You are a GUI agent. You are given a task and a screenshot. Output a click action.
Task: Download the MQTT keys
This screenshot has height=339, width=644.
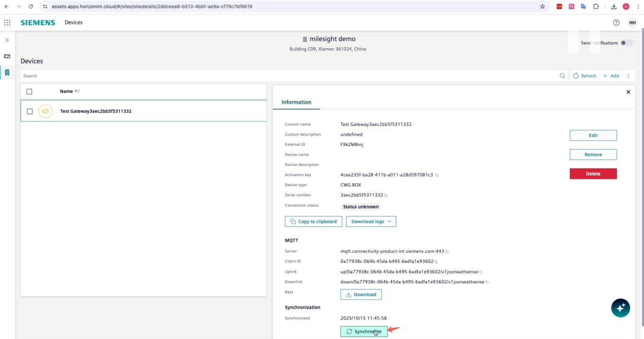point(361,294)
